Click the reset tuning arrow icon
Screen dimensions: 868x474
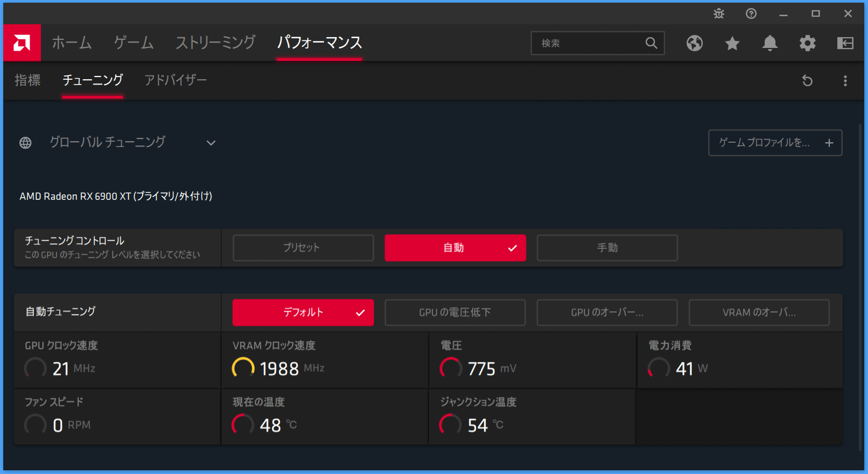pos(807,81)
